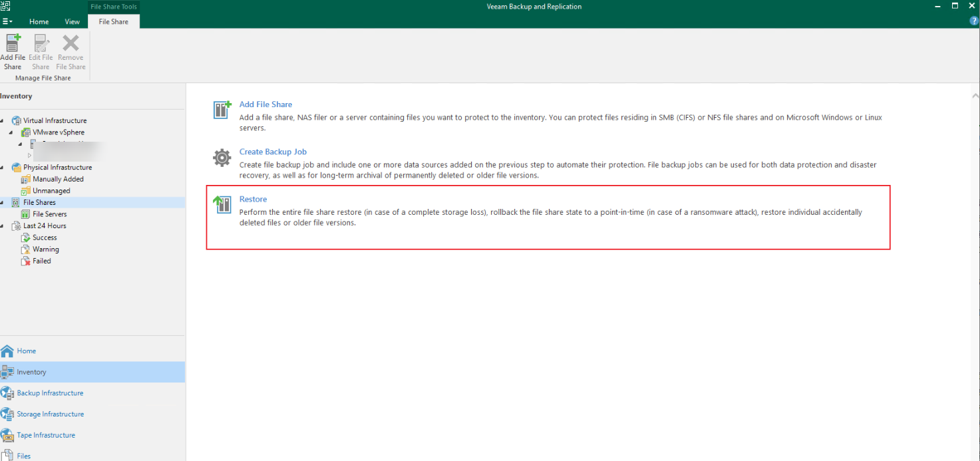The width and height of the screenshot is (980, 461).
Task: Open the main application menu dropdown
Action: 7,22
